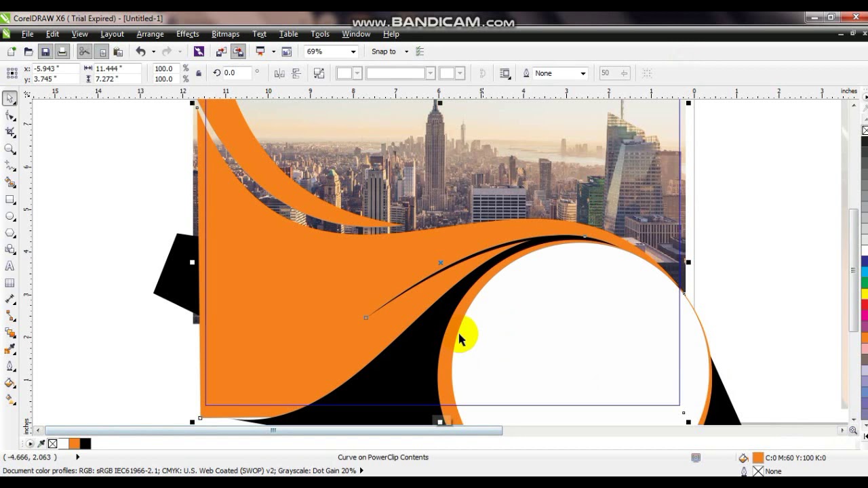Select the Ellipse tool
Image resolution: width=868 pixels, height=488 pixels.
pos(10,216)
